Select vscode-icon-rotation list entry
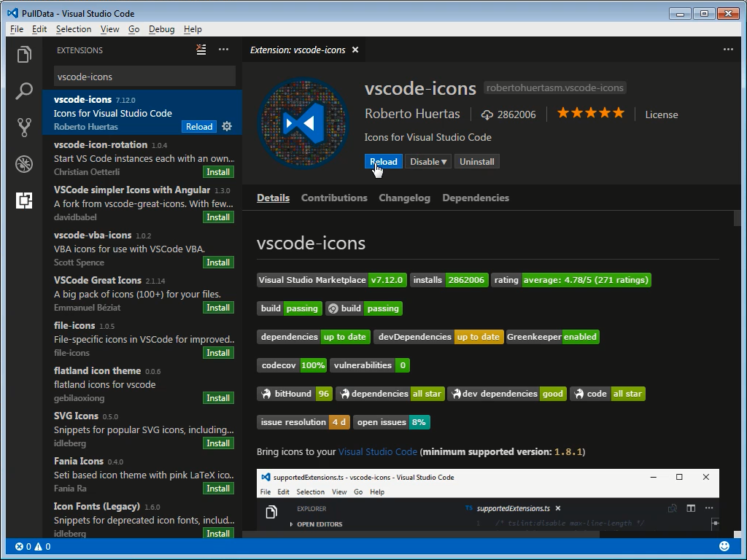 (142, 157)
